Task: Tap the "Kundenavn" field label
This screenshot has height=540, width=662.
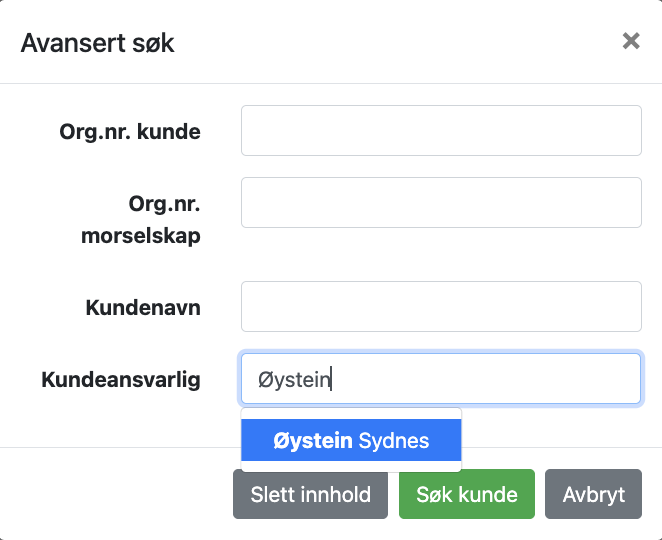Action: point(143,307)
